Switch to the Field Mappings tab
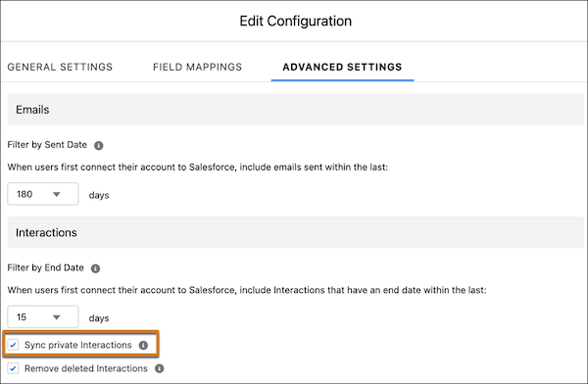This screenshot has height=384, width=588. click(x=197, y=68)
